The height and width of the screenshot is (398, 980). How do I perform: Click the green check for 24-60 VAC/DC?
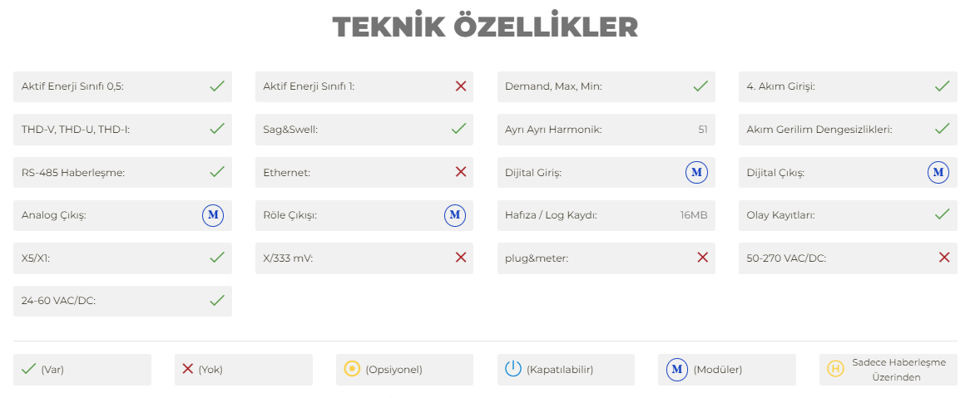[217, 300]
